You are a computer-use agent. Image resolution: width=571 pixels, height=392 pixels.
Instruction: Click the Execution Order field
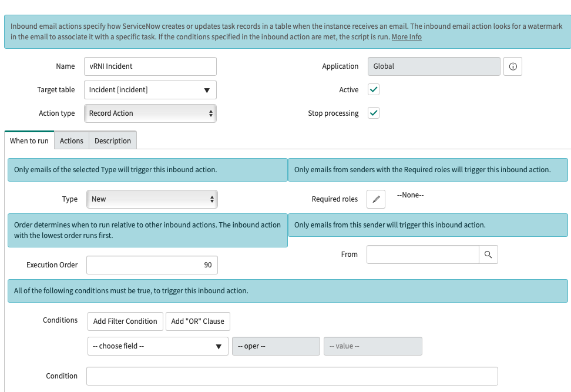pos(152,265)
